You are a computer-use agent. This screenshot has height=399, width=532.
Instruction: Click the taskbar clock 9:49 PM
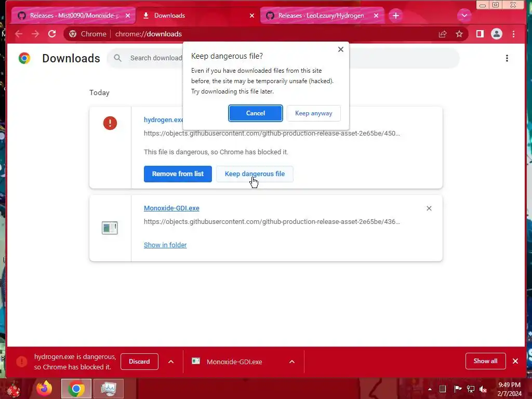click(x=509, y=389)
